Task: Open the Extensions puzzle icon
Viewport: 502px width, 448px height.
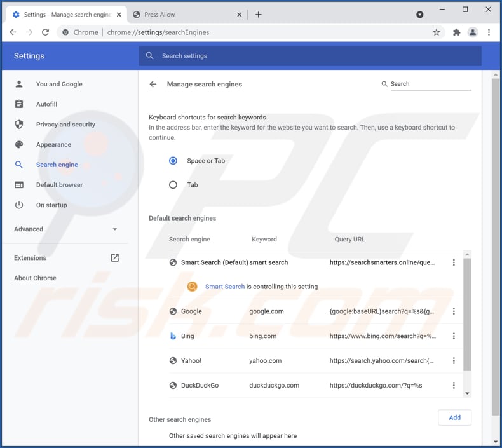Action: click(x=456, y=32)
